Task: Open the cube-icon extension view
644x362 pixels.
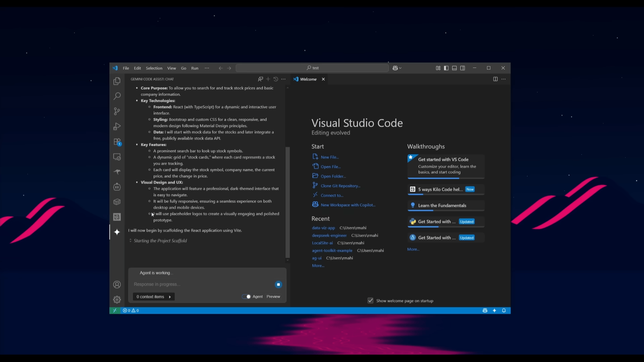Action: [x=117, y=202]
